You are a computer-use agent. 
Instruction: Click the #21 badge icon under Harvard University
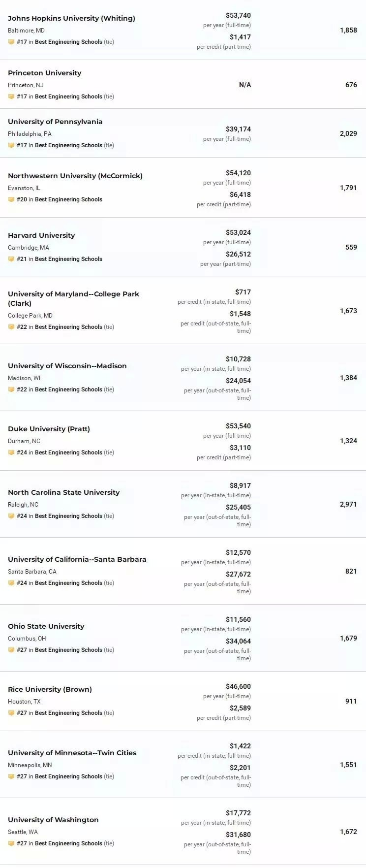(11, 259)
